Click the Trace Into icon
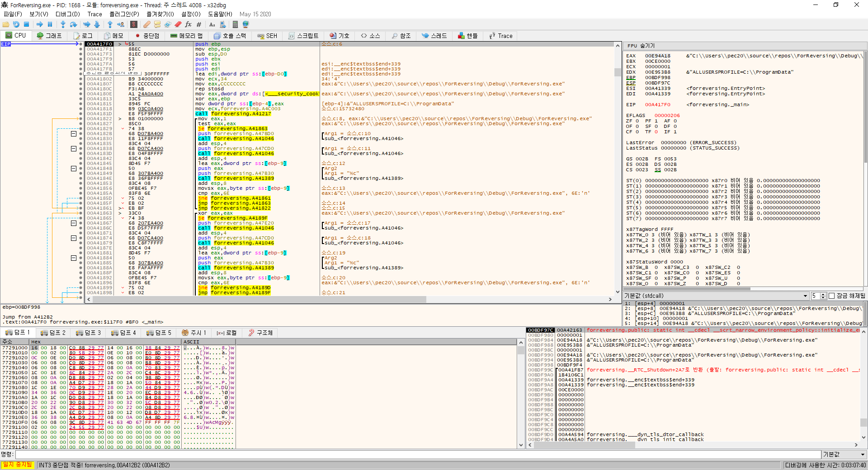The image size is (868, 470). click(x=86, y=24)
